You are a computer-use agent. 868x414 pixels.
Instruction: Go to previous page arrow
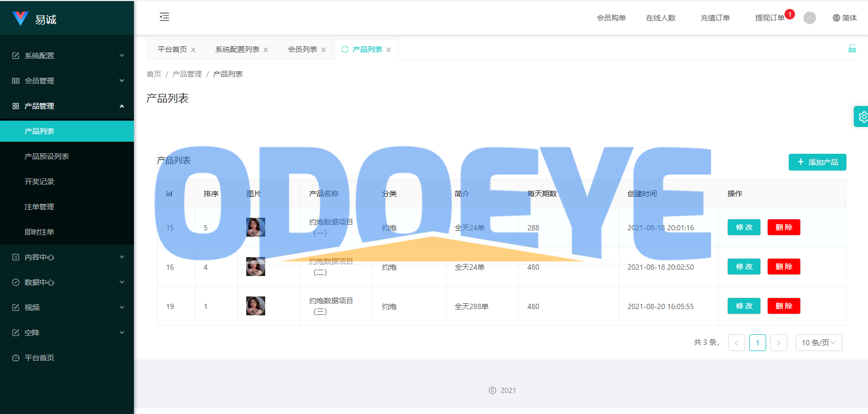point(737,343)
